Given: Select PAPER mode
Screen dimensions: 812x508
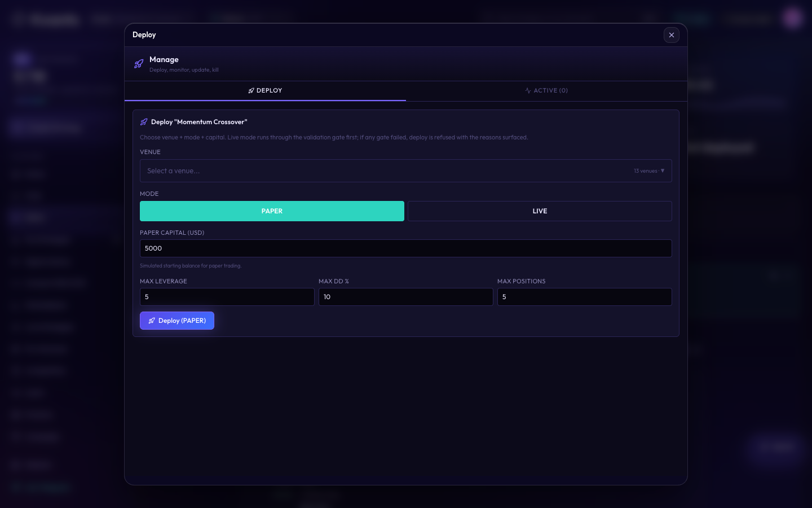Looking at the screenshot, I should pos(272,211).
